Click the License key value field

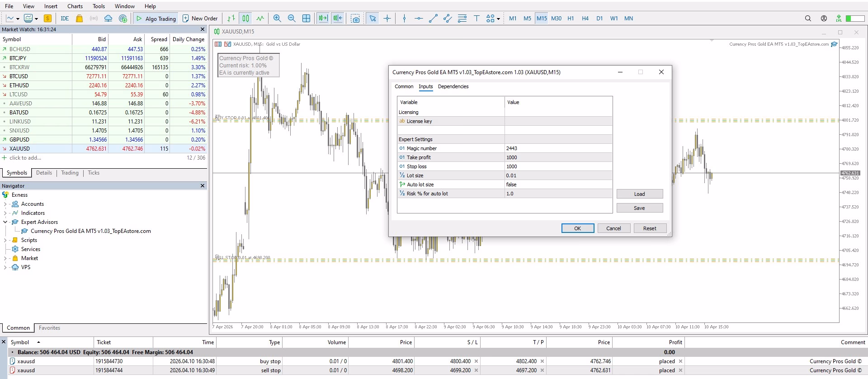click(x=558, y=121)
